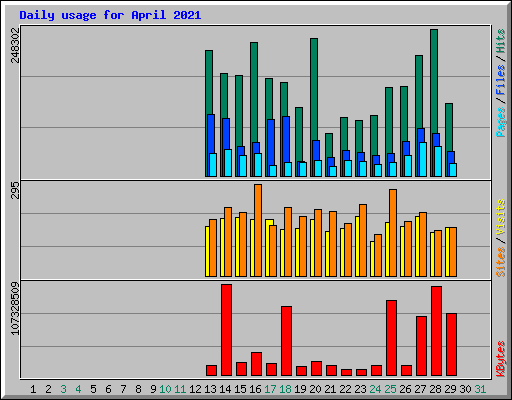Click the yellow Visits legend label
Viewport: 512px width, 400px height.
coord(500,218)
